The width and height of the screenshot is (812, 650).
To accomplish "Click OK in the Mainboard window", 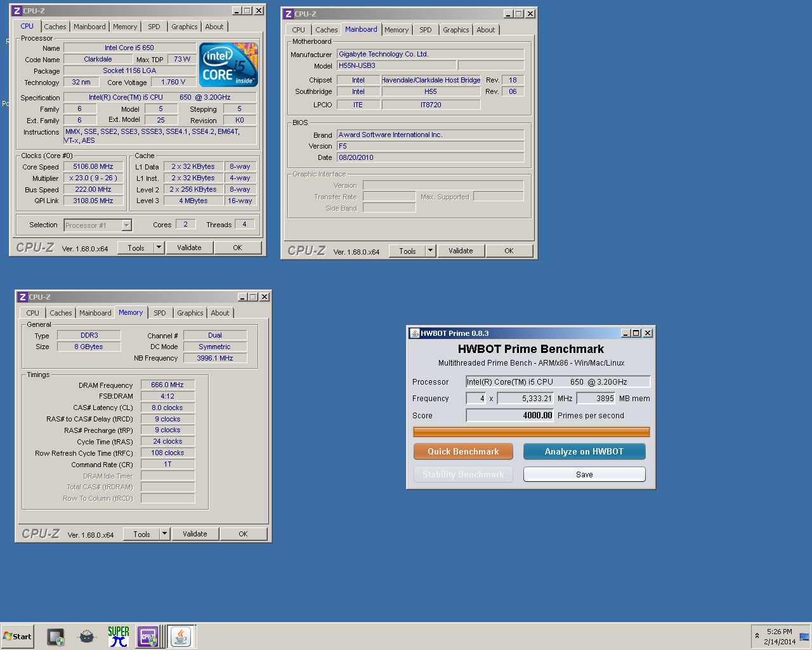I will tap(509, 251).
